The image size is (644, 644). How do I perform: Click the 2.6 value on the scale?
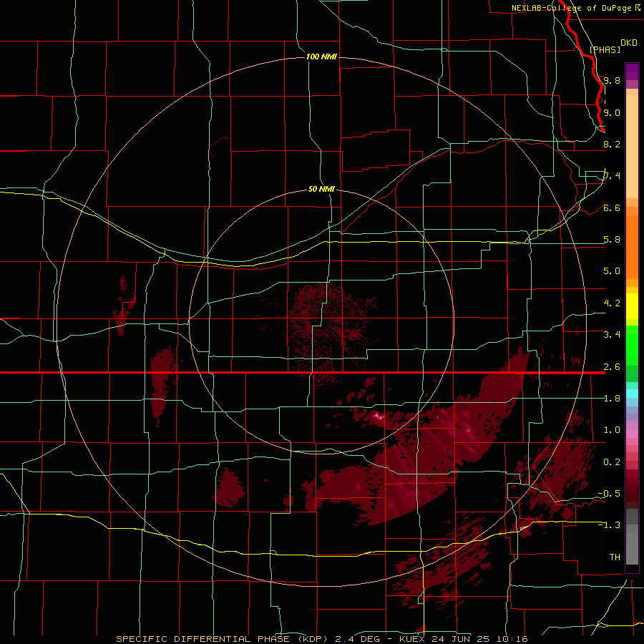[x=612, y=367]
